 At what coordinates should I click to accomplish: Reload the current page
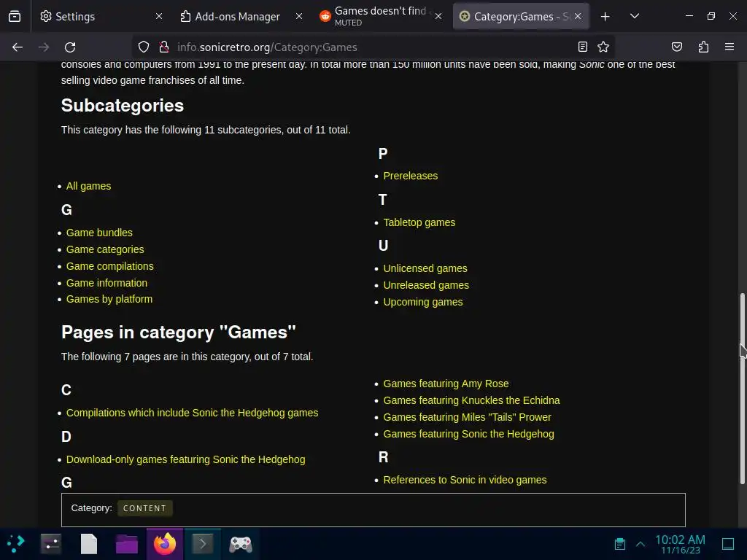pos(70,47)
